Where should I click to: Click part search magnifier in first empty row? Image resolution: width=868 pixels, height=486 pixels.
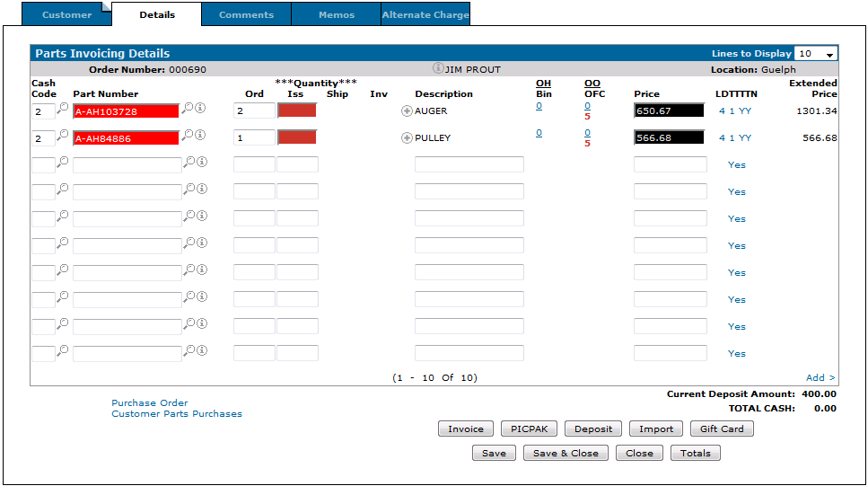tap(190, 162)
